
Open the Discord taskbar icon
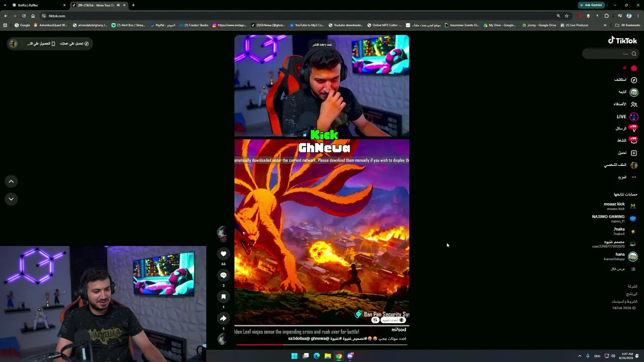click(350, 356)
